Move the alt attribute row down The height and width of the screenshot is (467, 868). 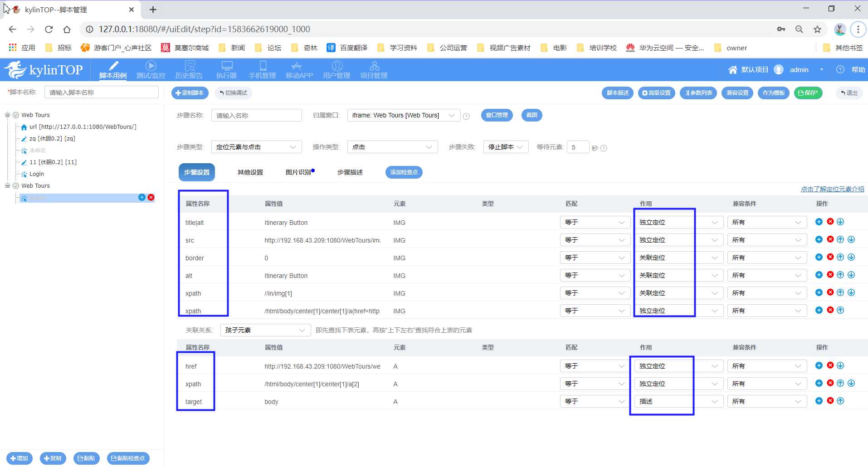pyautogui.click(x=851, y=275)
